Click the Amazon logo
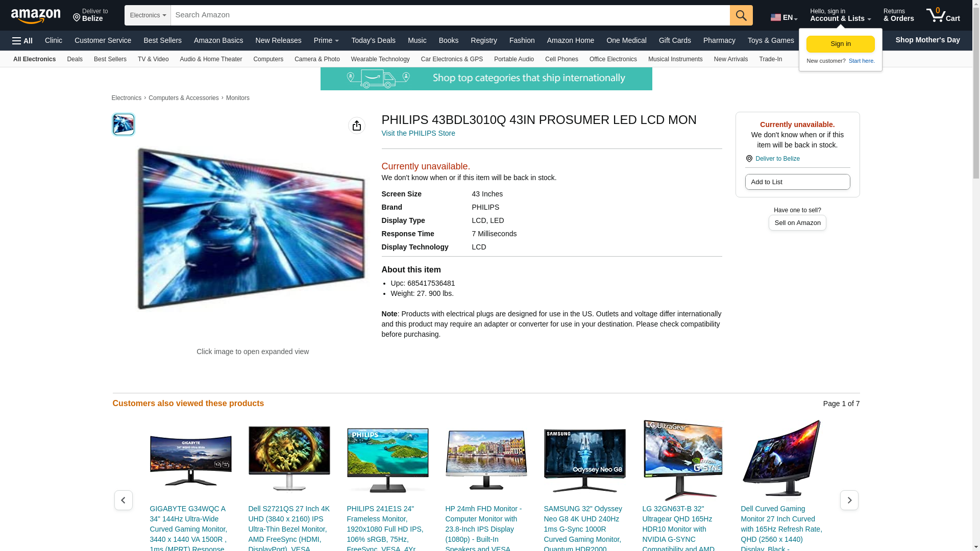This screenshot has height=551, width=980. coord(36,16)
